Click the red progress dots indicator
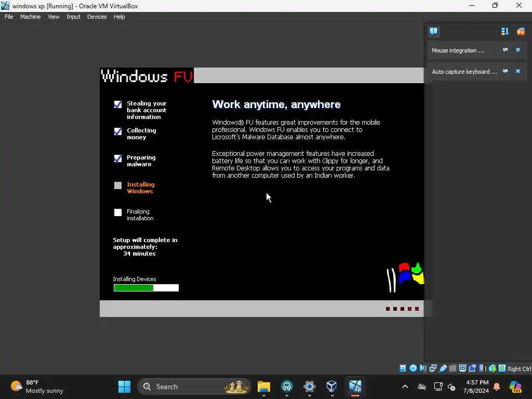532x399 pixels. 403,309
